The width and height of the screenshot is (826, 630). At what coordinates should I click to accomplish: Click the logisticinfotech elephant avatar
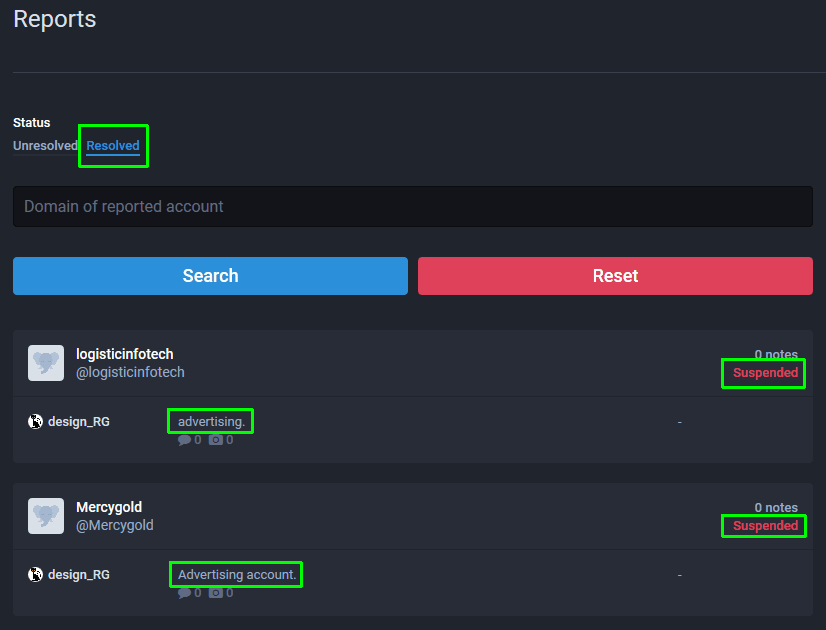point(46,363)
